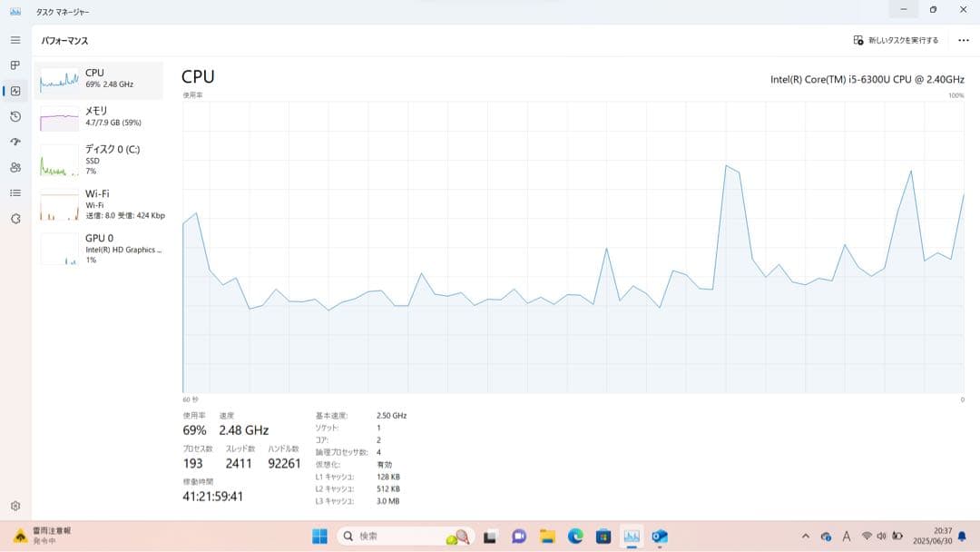Open the hamburger navigation menu
This screenshot has height=552, width=980.
pyautogui.click(x=15, y=40)
